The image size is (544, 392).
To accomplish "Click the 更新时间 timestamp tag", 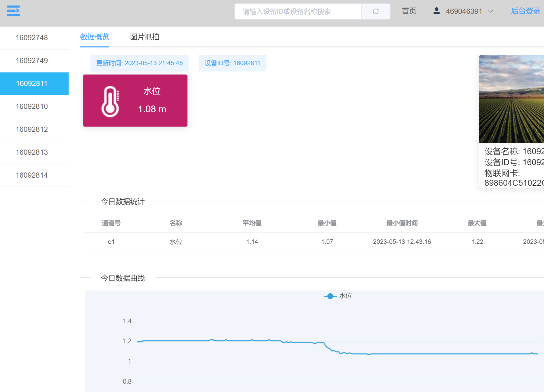I will coord(139,63).
